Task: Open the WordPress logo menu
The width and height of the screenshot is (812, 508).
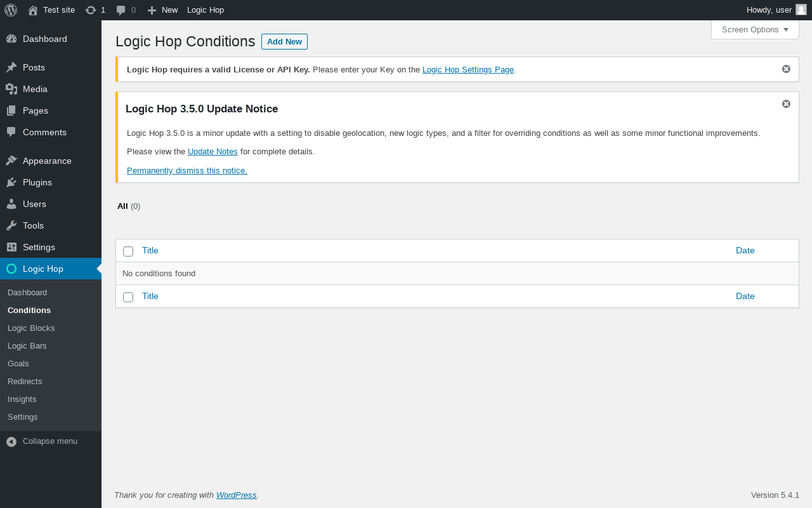Action: [11, 10]
